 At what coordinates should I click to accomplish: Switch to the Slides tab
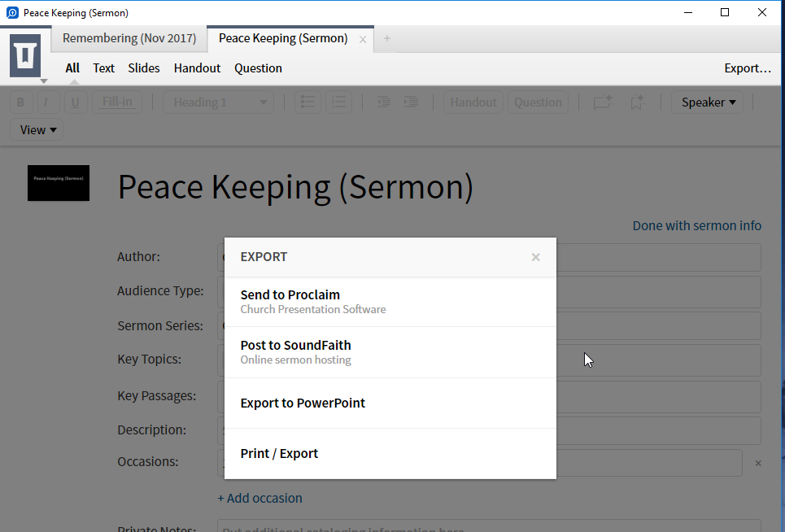144,68
